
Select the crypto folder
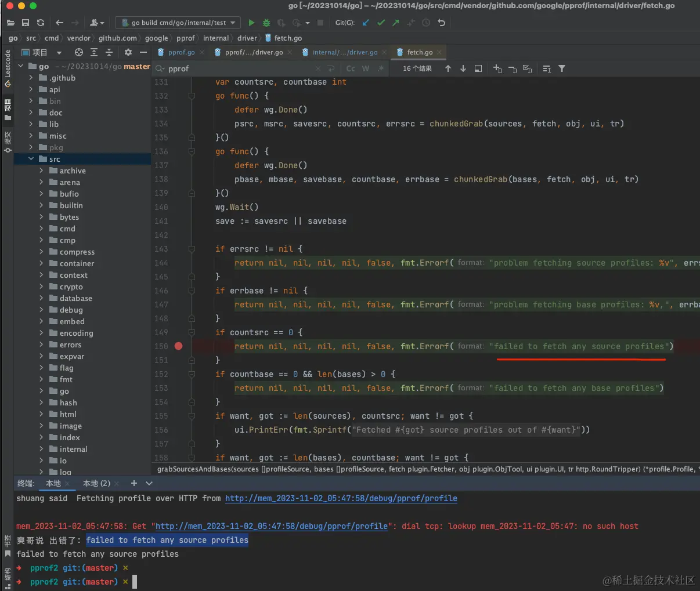coord(71,287)
